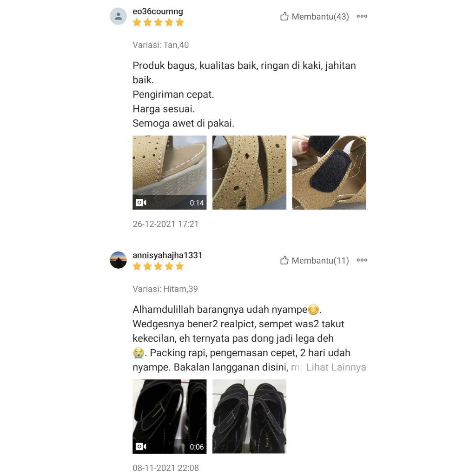Click the Variasi: Hitam,39 label
The image size is (476, 476).
(165, 289)
